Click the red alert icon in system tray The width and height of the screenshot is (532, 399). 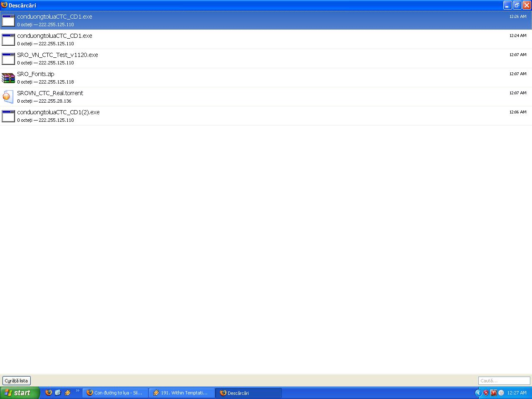493,393
